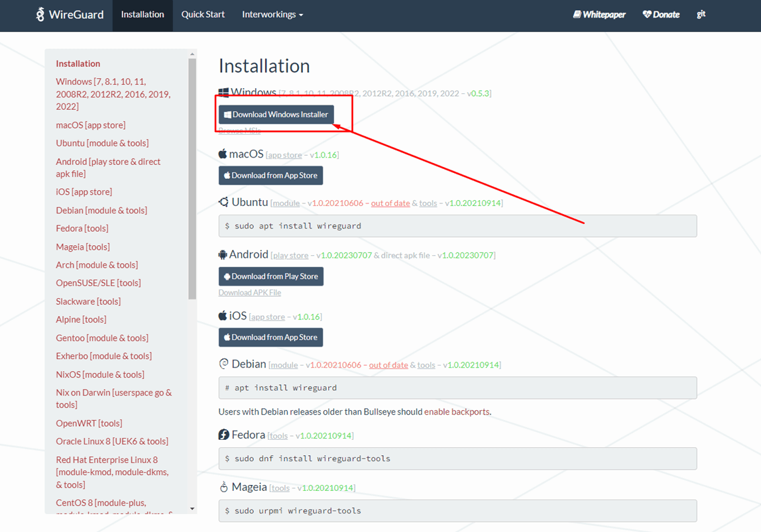Click the enable backports link

pos(457,411)
